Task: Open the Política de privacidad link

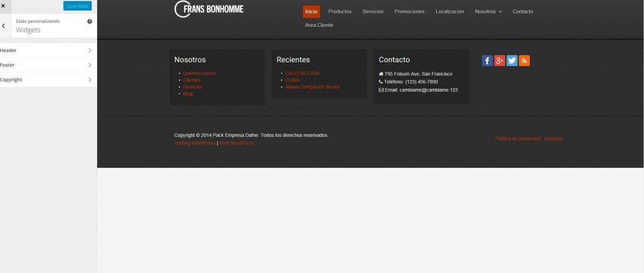Action: point(518,139)
